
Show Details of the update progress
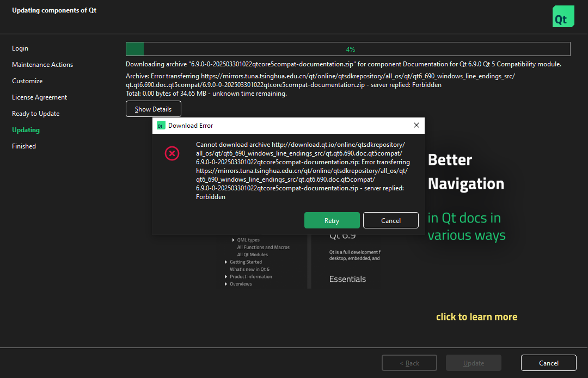coord(154,109)
